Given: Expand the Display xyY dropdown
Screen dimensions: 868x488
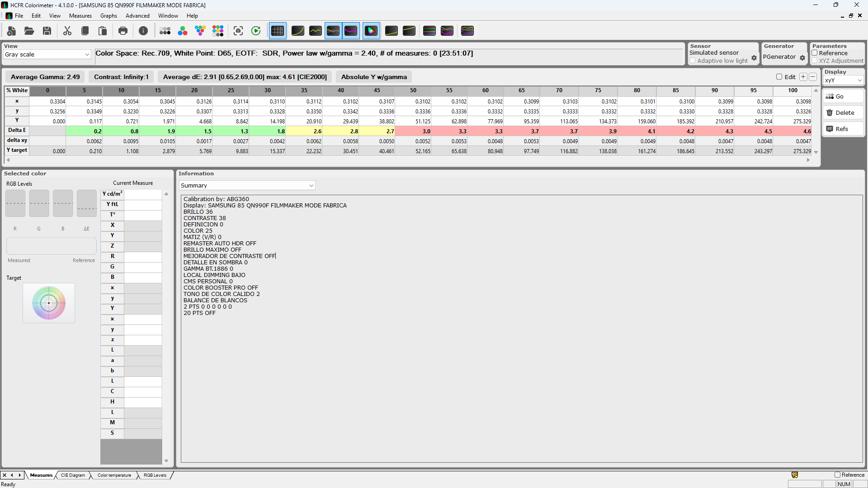Looking at the screenshot, I should (x=844, y=80).
